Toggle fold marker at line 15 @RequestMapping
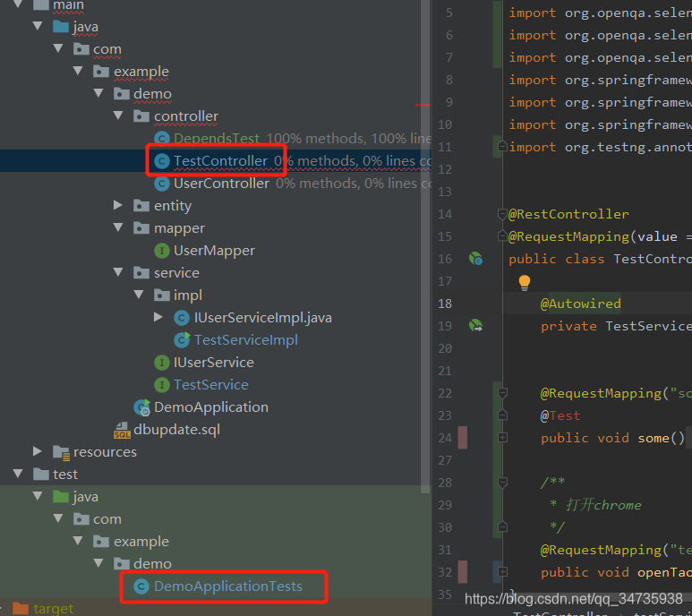Viewport: 692px width, 616px height. [x=502, y=236]
